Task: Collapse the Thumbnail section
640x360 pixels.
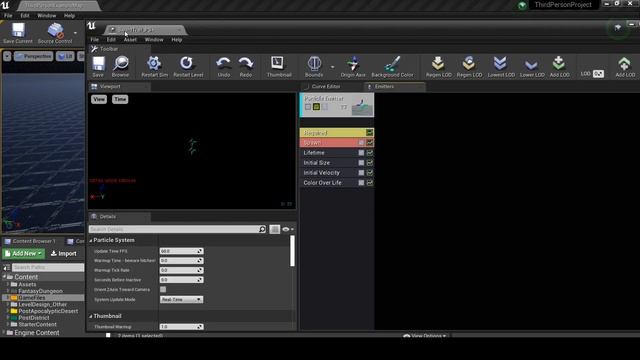Action: 91,316
